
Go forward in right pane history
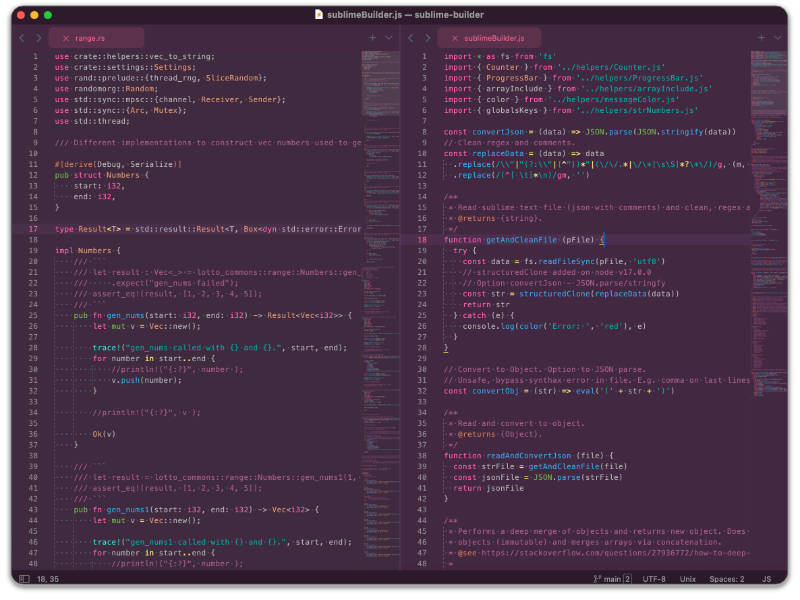pos(428,38)
